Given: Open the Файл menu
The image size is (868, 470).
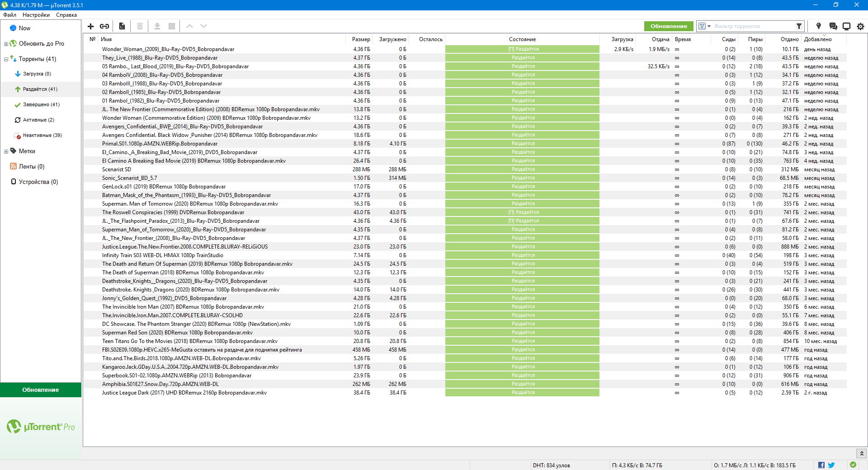Looking at the screenshot, I should point(9,15).
